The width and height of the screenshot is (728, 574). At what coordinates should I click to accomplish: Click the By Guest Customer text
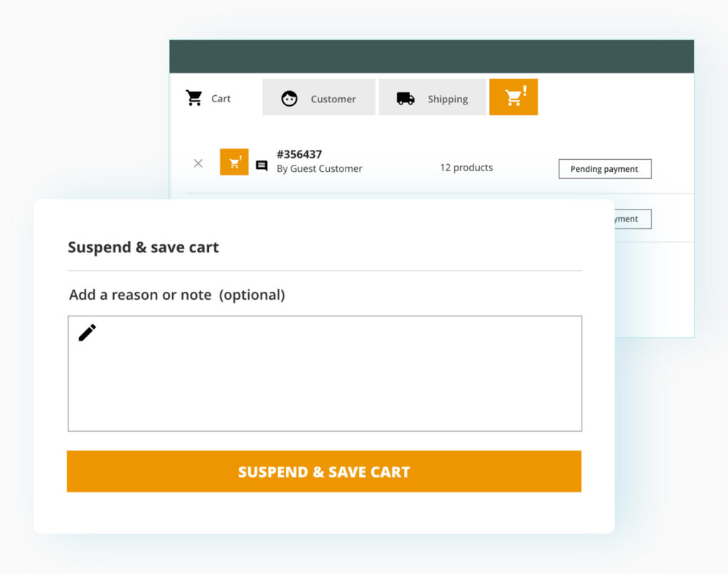319,169
